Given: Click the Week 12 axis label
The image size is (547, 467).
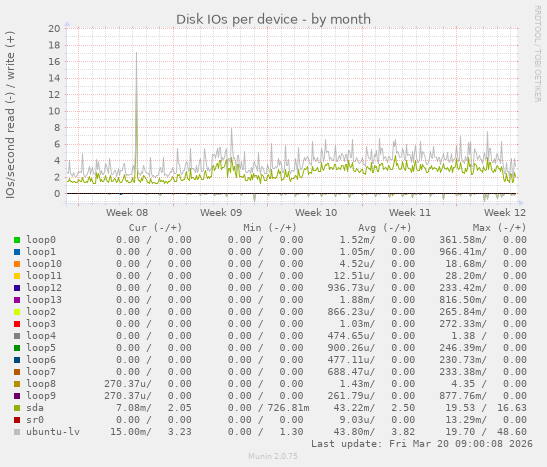Looking at the screenshot, I should pyautogui.click(x=505, y=213).
